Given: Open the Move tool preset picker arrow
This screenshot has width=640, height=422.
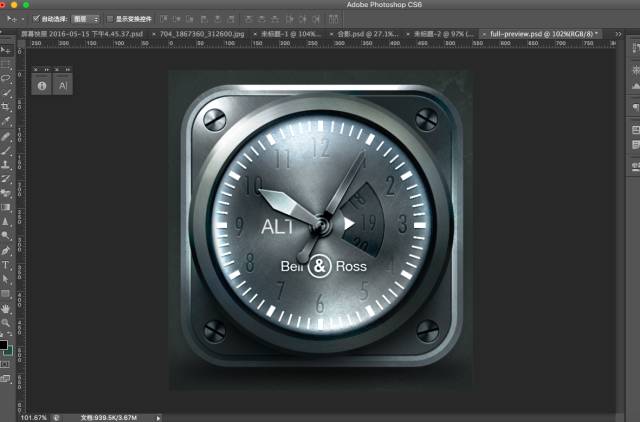Looking at the screenshot, I should (23, 19).
